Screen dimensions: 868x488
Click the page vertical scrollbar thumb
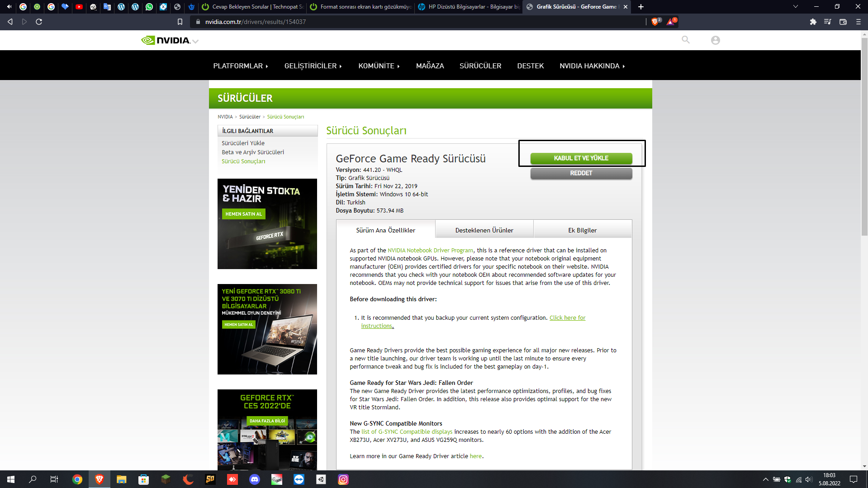tap(864, 136)
